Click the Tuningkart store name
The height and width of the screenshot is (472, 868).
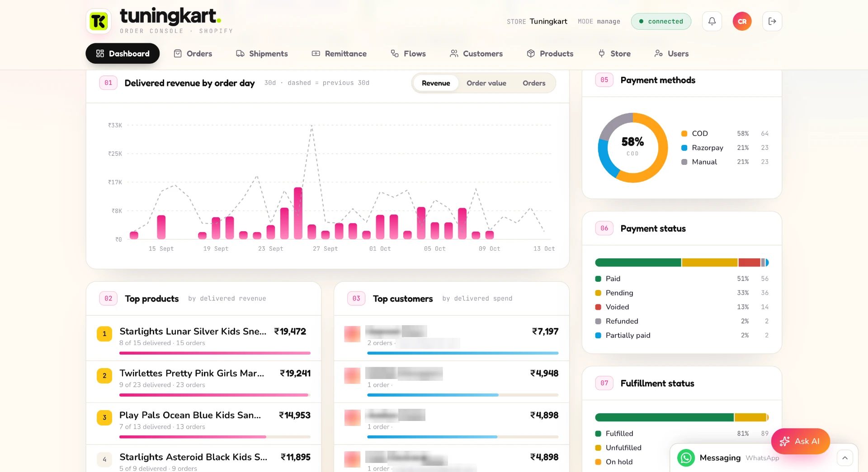coord(548,21)
